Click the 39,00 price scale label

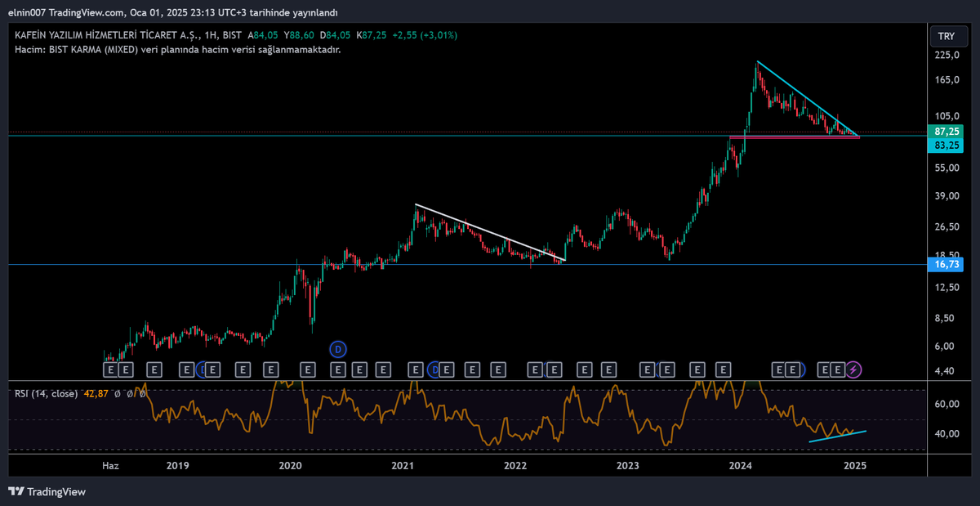(947, 195)
